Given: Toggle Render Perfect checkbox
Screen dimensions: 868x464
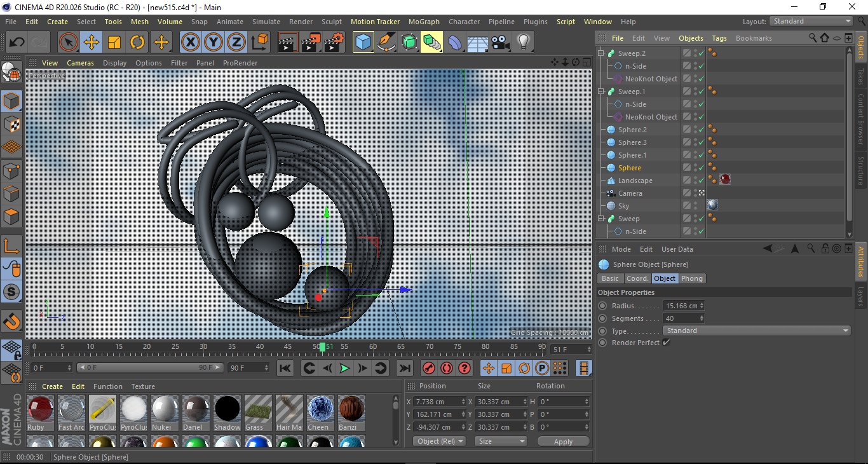Looking at the screenshot, I should click(x=666, y=343).
